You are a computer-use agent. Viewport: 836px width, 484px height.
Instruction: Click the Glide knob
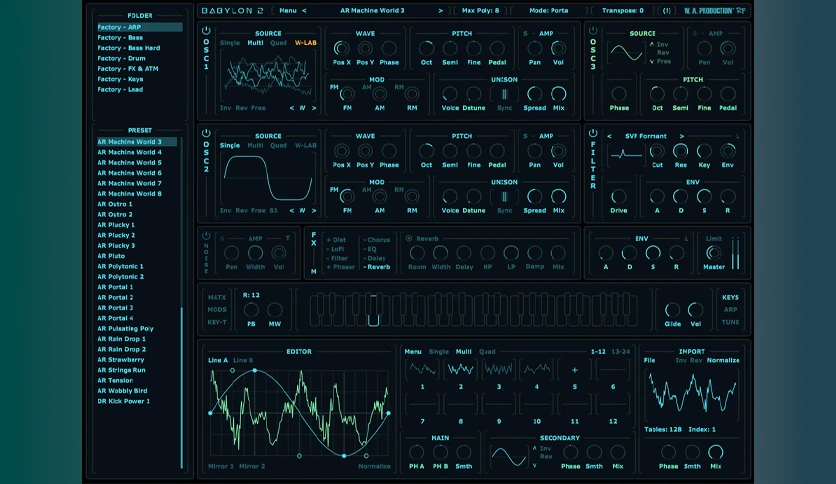coord(672,310)
